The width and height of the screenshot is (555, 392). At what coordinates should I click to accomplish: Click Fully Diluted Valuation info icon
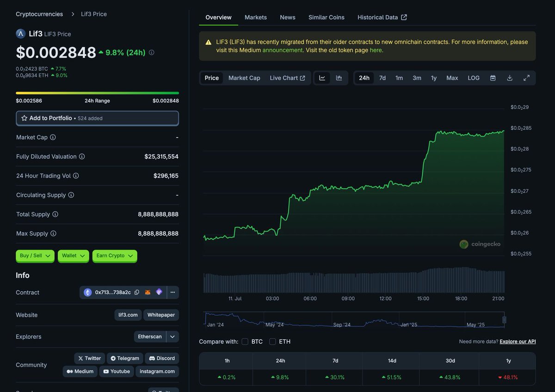82,157
